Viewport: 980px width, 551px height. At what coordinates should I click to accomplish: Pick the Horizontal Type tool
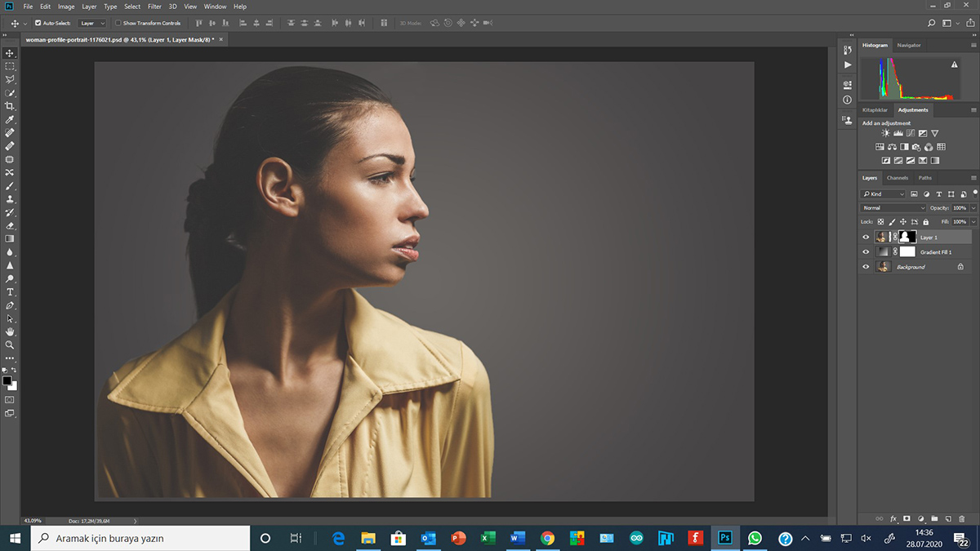point(10,291)
